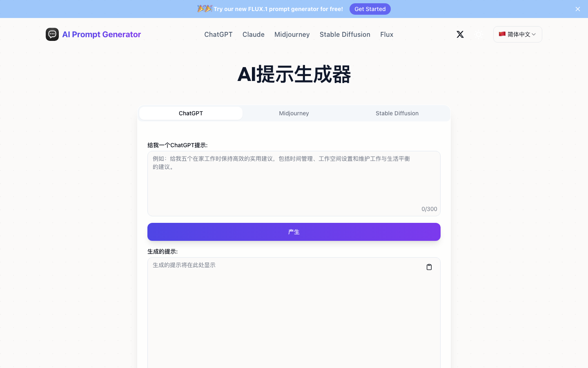
Task: Toggle the sun light/dark theme icon
Action: [x=479, y=34]
